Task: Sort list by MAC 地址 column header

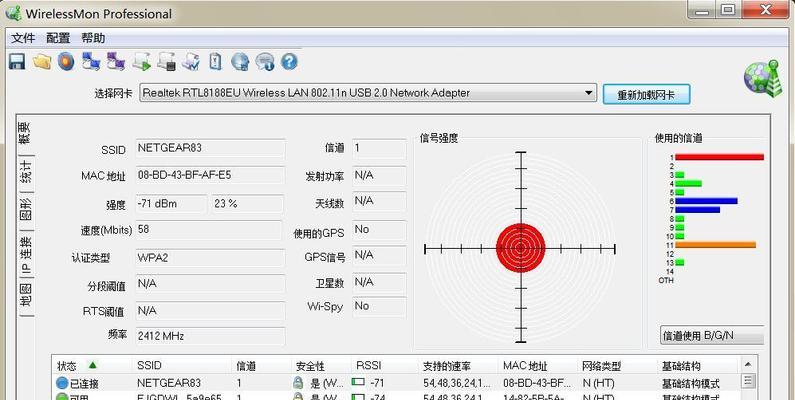Action: 538,366
